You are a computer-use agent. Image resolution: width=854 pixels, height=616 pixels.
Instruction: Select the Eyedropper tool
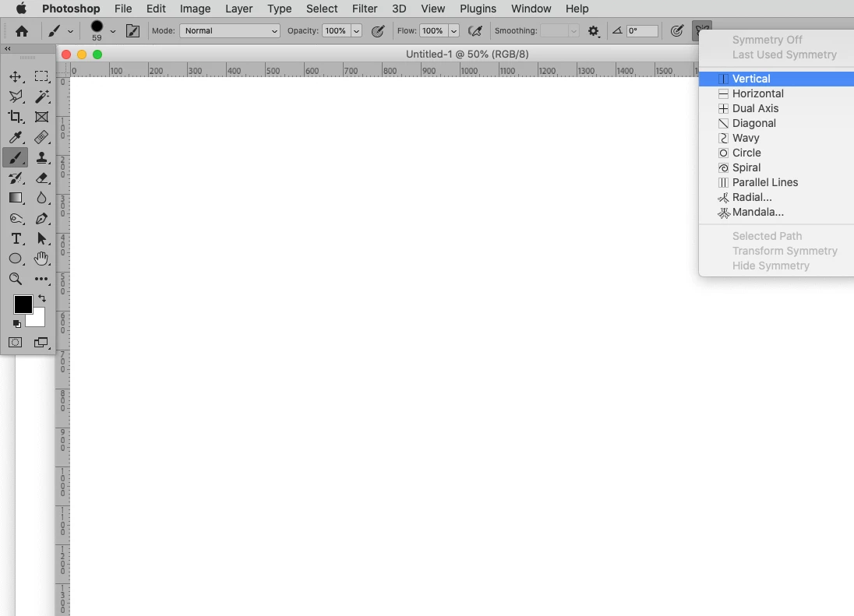[16, 137]
